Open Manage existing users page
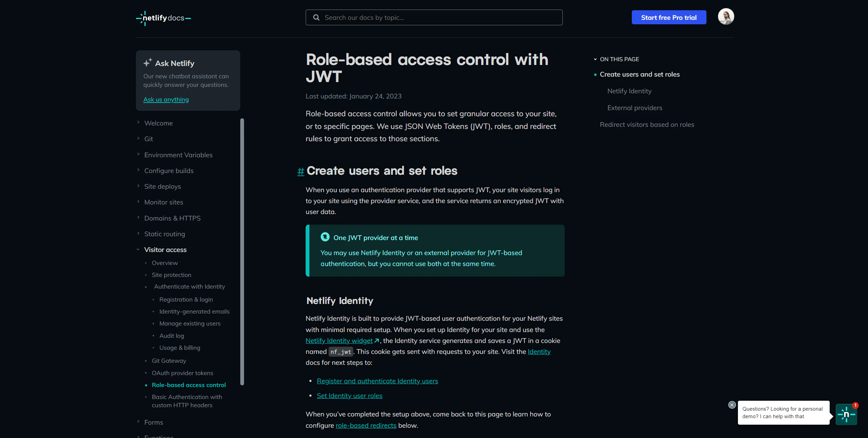Screen dimensions: 868x438 [190, 323]
